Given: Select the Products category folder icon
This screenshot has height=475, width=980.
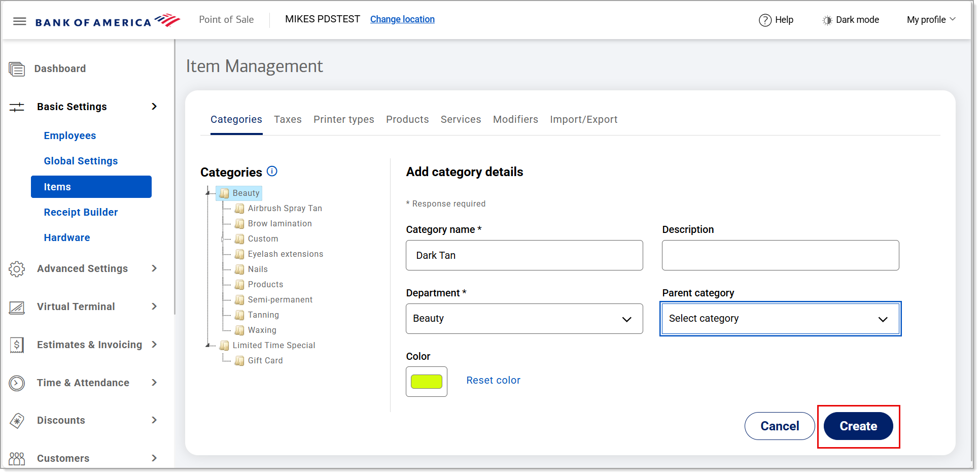Looking at the screenshot, I should 239,285.
